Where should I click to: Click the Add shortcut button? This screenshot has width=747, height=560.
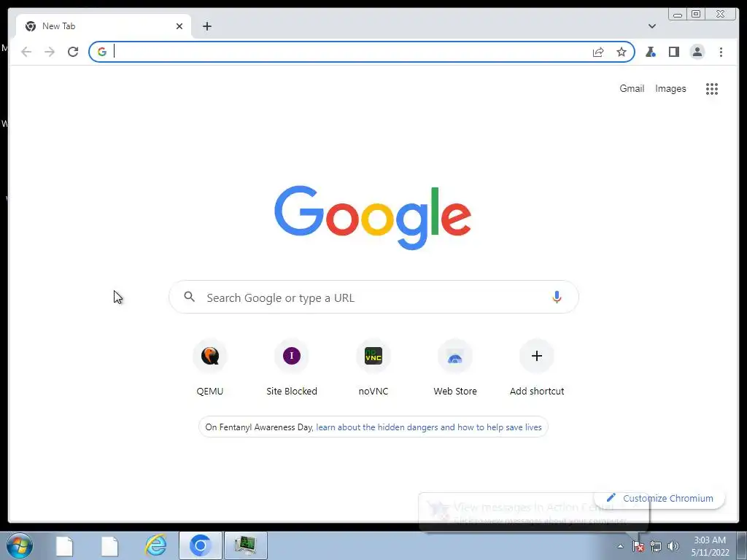(537, 367)
